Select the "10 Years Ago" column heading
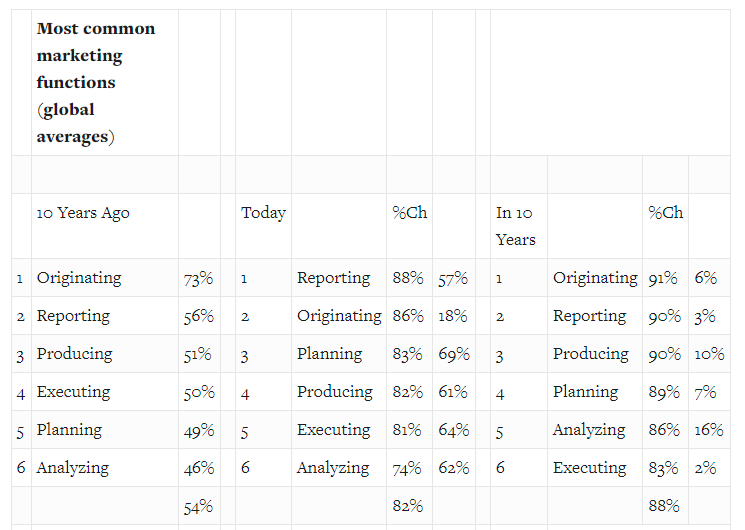 tap(83, 213)
